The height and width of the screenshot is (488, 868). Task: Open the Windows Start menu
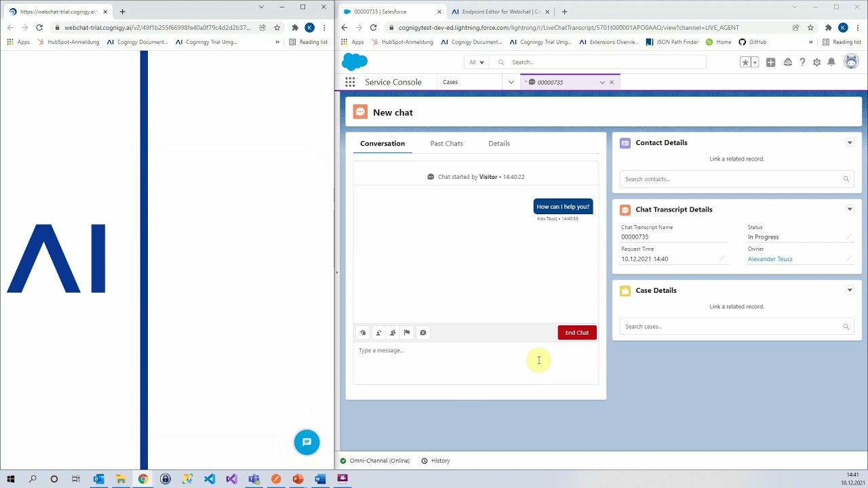[11, 479]
